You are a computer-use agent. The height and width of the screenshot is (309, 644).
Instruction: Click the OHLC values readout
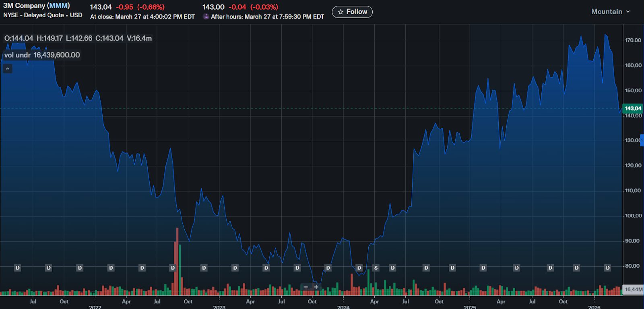point(78,38)
